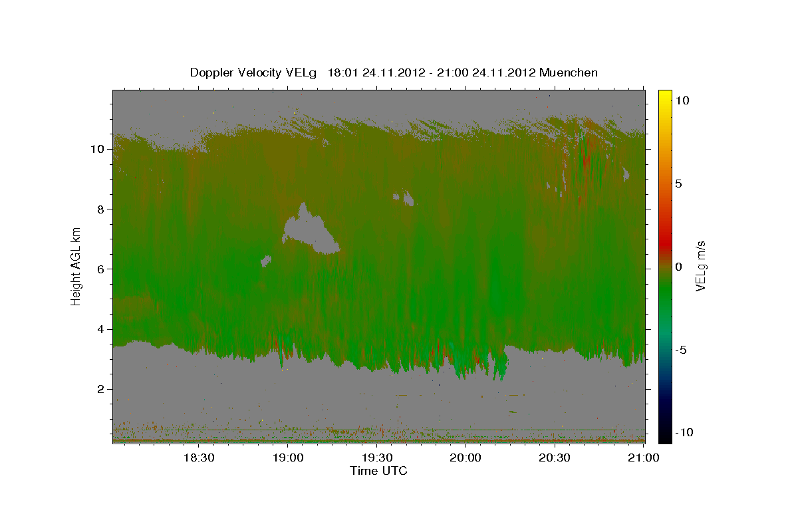Click the 19:30 time tick label
The height and width of the screenshot is (532, 798).
click(376, 458)
